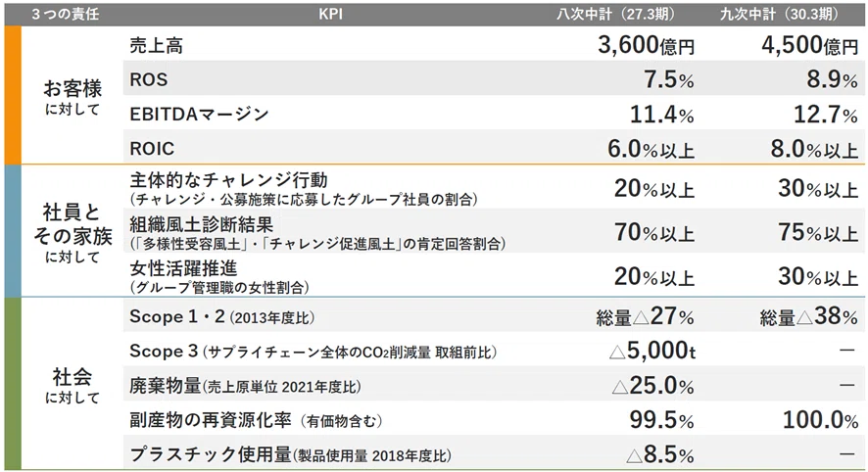Select the ROS label
This screenshot has height=472, width=868.
tap(148, 79)
